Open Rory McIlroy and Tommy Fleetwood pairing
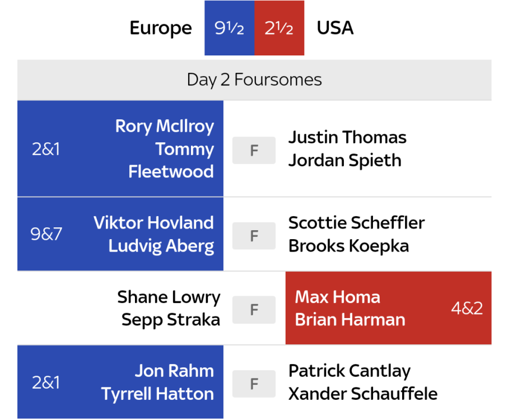 (165, 149)
